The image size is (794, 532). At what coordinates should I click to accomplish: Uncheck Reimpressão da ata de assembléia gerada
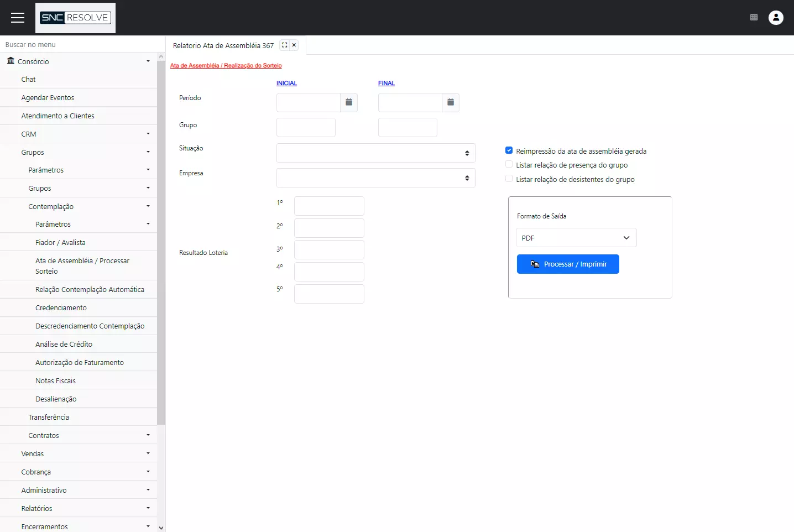(509, 150)
